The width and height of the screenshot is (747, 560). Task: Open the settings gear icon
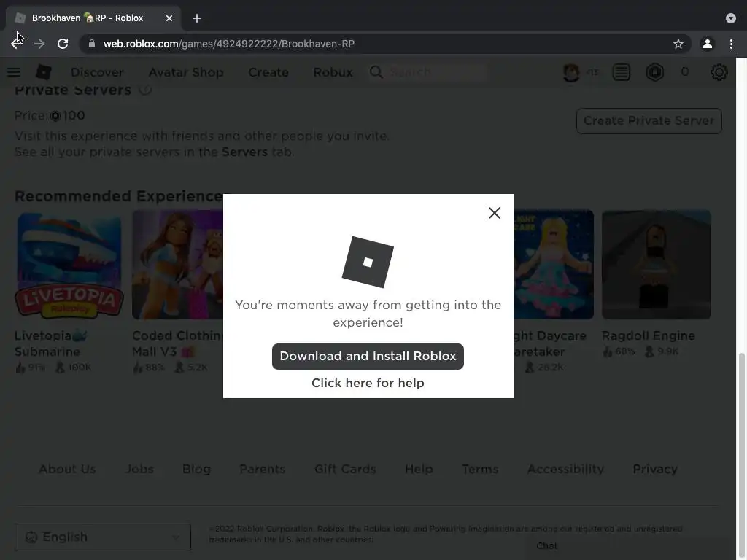[719, 72]
